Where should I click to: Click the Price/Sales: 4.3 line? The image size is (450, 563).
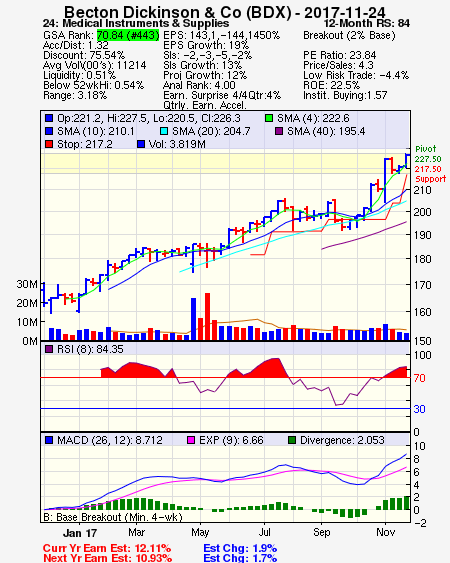pyautogui.click(x=338, y=65)
